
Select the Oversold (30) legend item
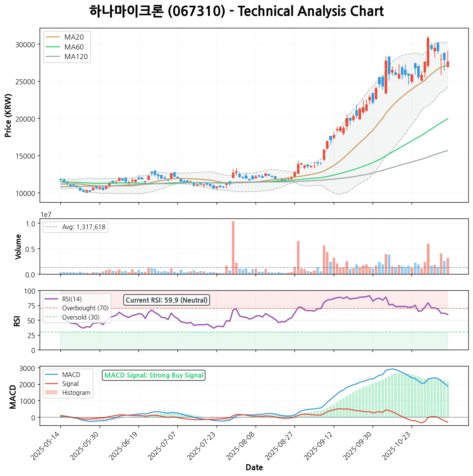pos(81,317)
